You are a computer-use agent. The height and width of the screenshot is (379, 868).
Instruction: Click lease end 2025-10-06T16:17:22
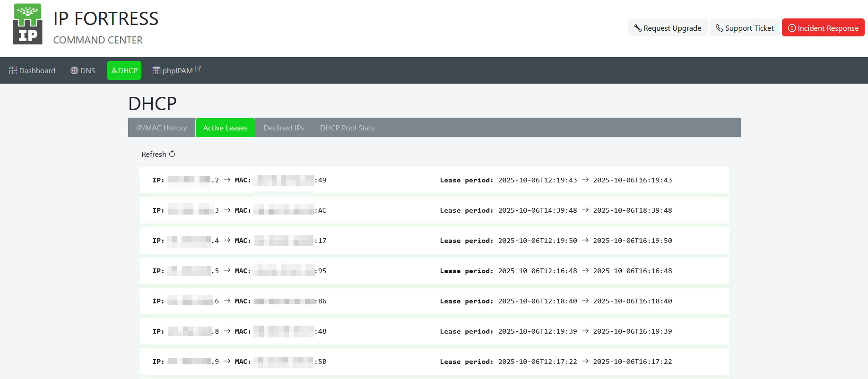pyautogui.click(x=633, y=362)
